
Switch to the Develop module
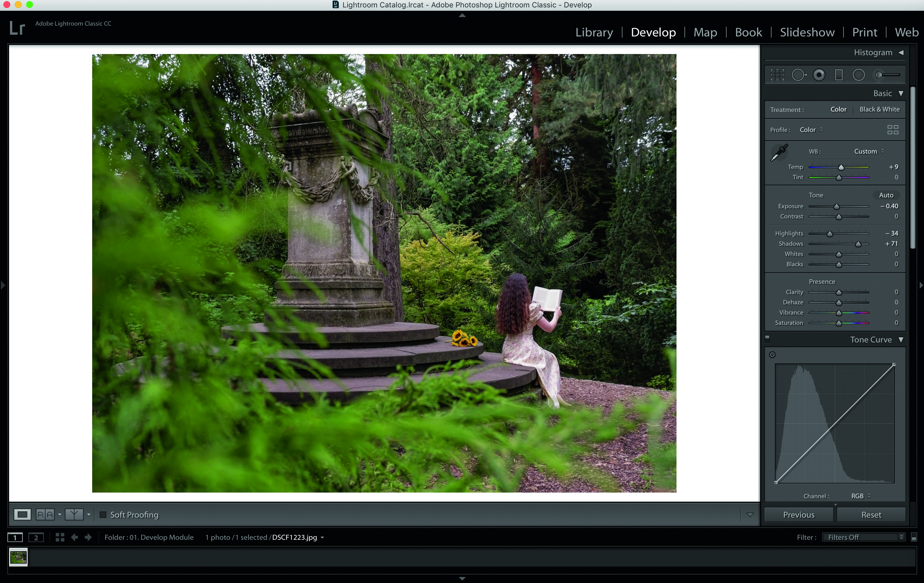653,32
